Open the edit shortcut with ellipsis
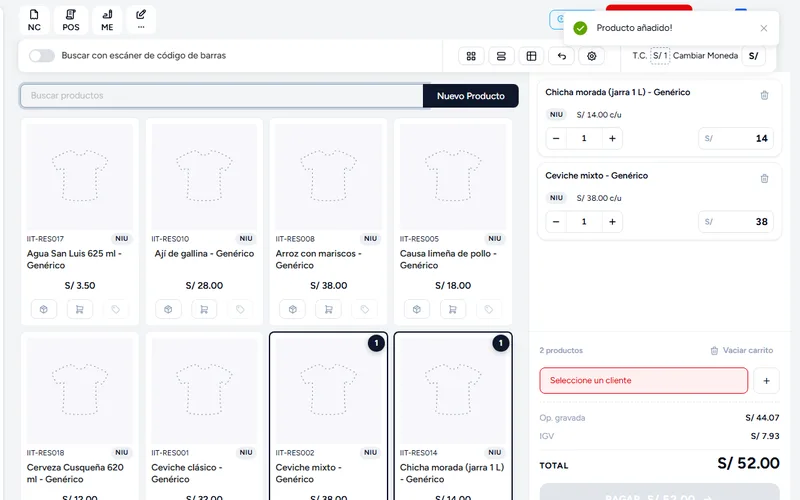800x500 pixels. click(x=141, y=20)
